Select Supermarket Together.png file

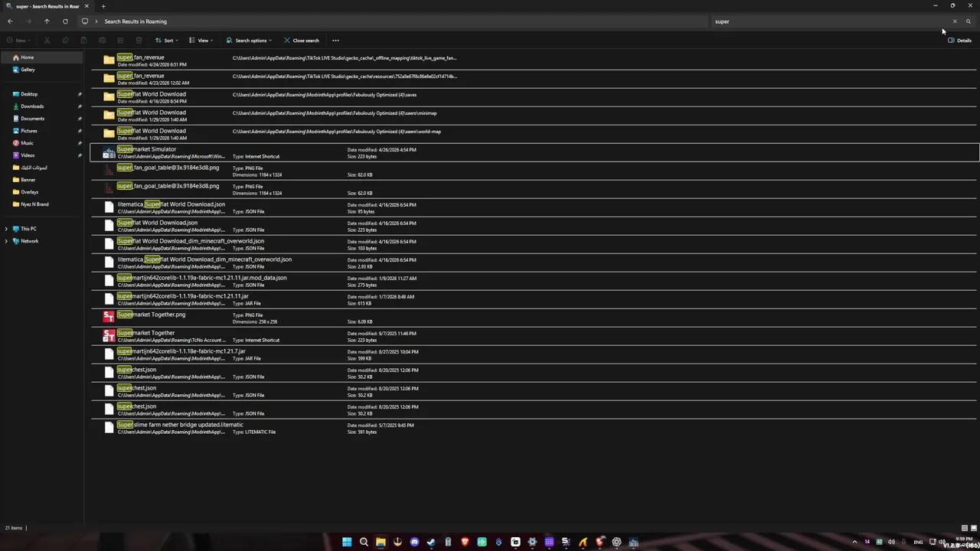pyautogui.click(x=534, y=318)
